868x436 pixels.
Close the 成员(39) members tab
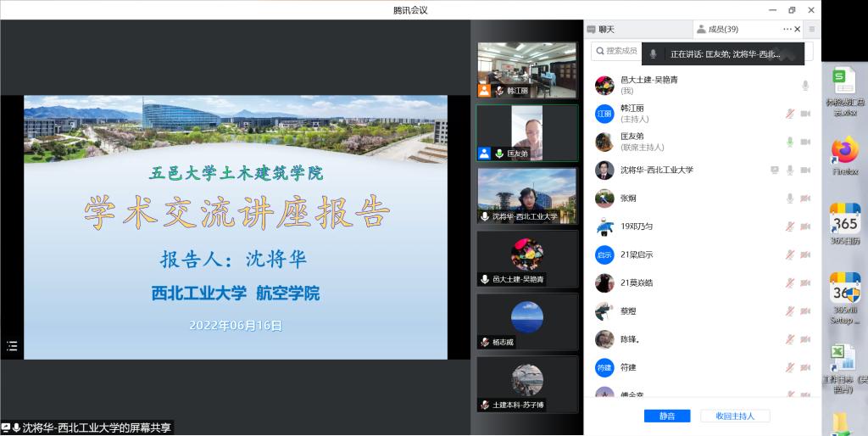pyautogui.click(x=798, y=29)
